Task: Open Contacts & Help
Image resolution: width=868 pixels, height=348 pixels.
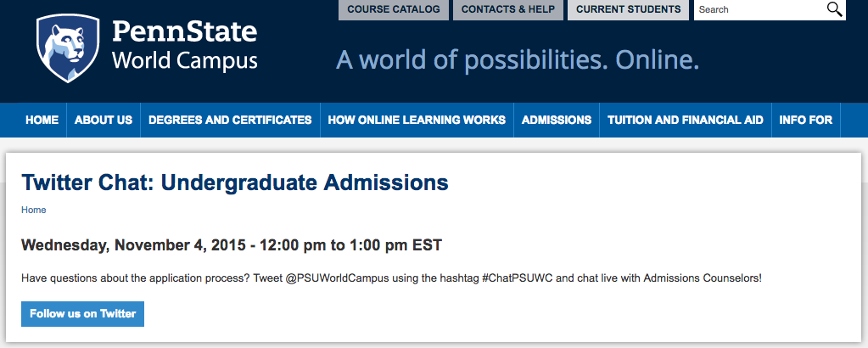Action: tap(508, 9)
